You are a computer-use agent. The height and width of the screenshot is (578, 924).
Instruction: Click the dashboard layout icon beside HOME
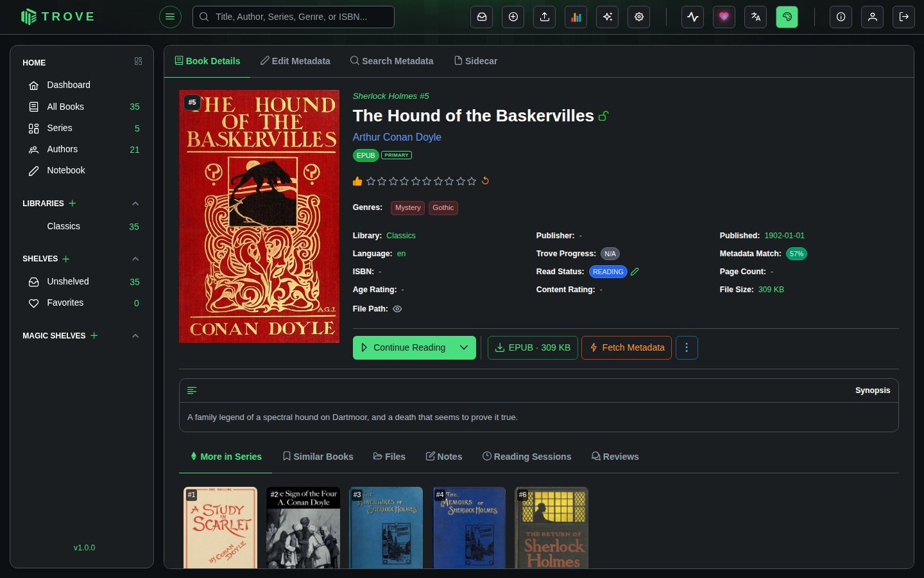coord(138,61)
